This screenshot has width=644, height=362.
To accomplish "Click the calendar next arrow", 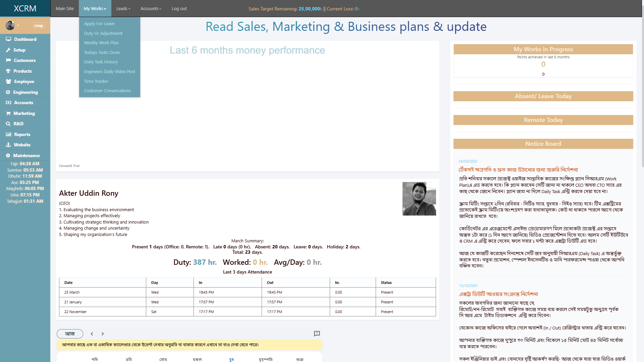I will [103, 334].
